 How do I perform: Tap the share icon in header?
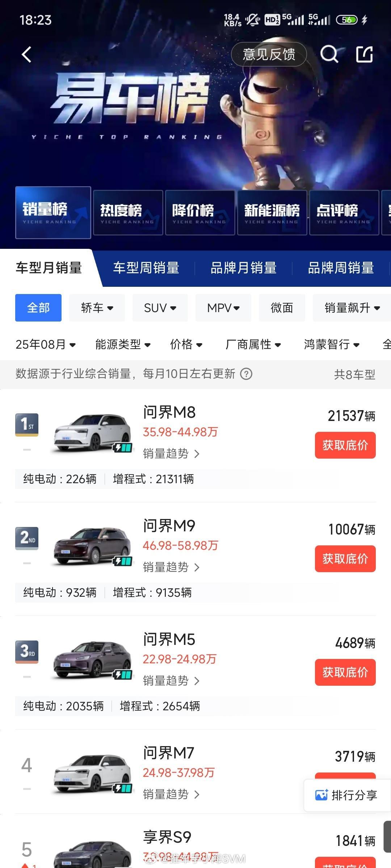tap(364, 55)
